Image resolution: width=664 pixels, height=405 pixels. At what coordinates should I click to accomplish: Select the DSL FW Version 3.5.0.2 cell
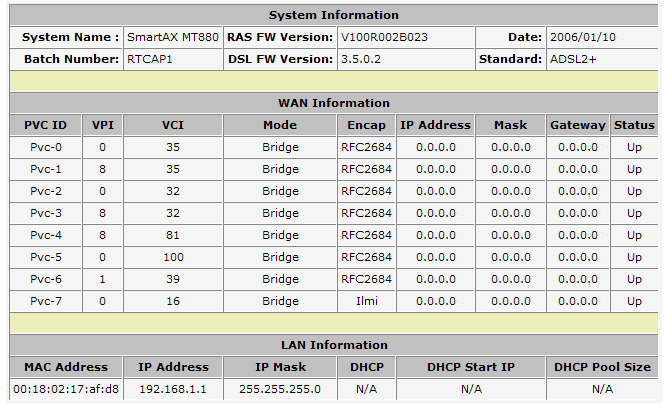[406, 59]
